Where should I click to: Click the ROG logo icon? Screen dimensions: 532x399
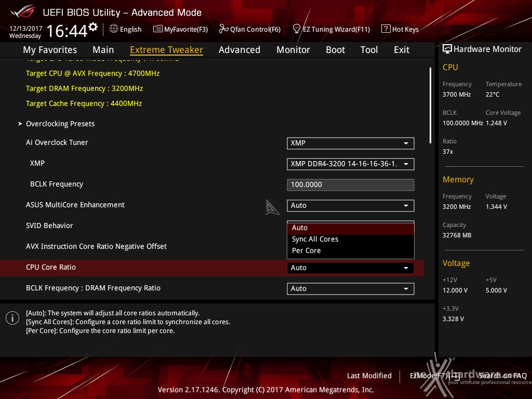23,11
